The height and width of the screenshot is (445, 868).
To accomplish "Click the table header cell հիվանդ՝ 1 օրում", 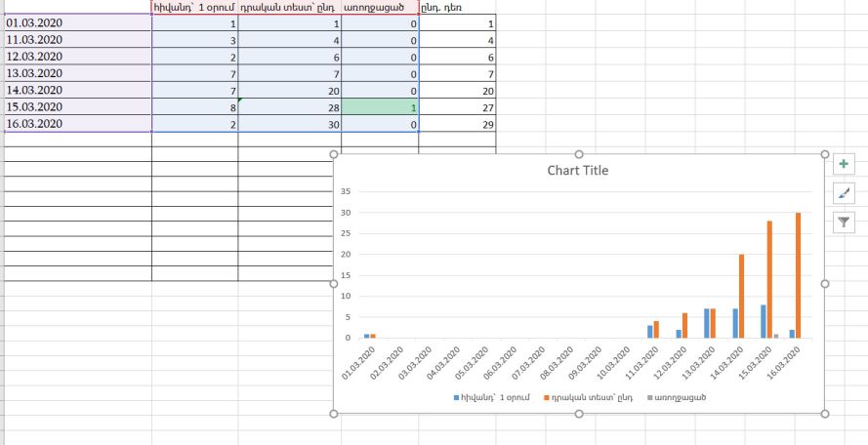I will [x=195, y=7].
